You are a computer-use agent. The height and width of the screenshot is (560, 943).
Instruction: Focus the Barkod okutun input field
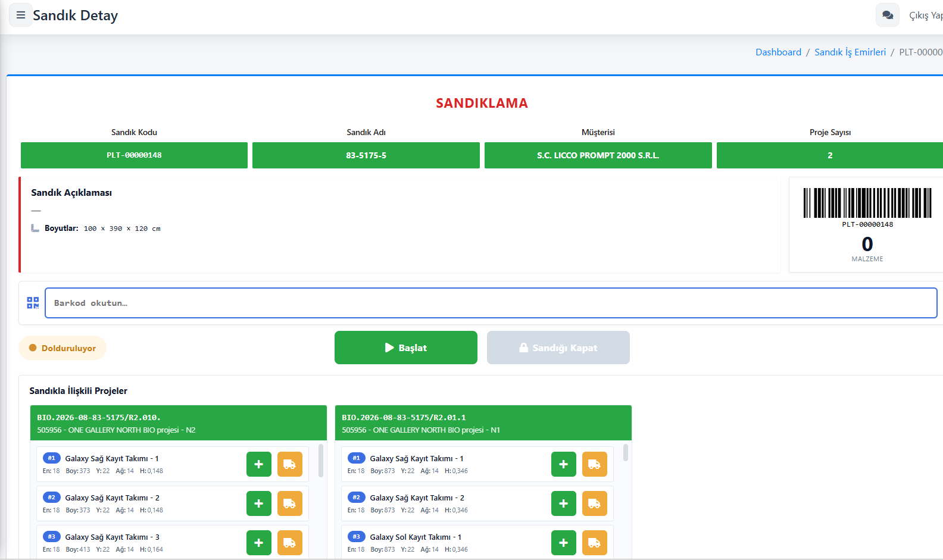[491, 303]
